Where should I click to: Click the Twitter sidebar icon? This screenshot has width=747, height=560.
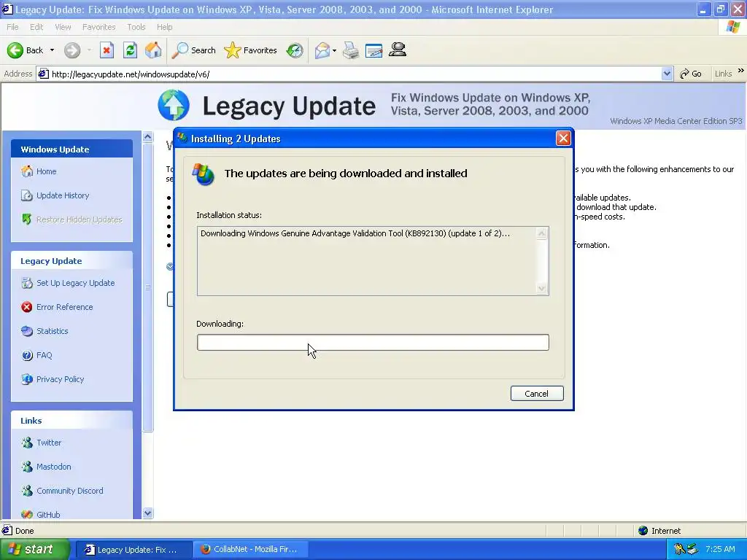tap(27, 443)
